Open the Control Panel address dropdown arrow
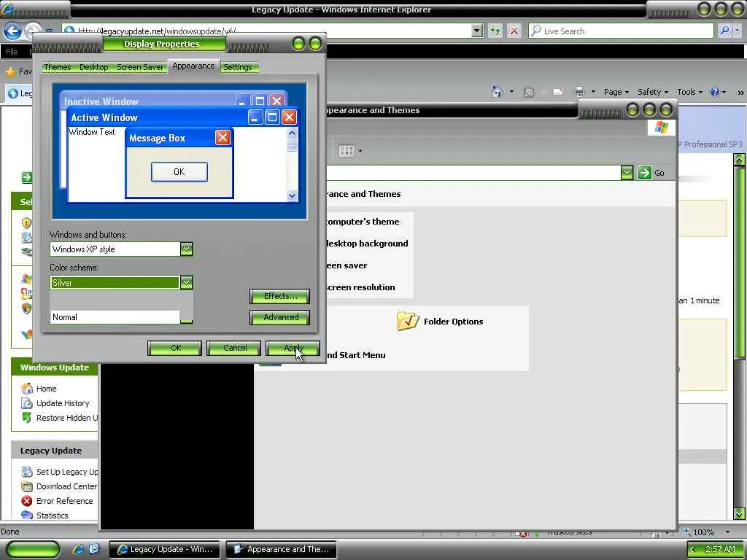The image size is (747, 560). 627,172
